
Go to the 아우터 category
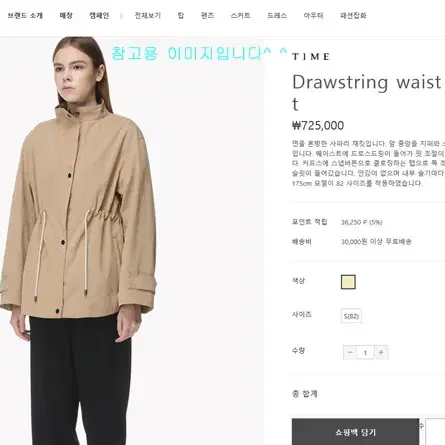click(313, 16)
